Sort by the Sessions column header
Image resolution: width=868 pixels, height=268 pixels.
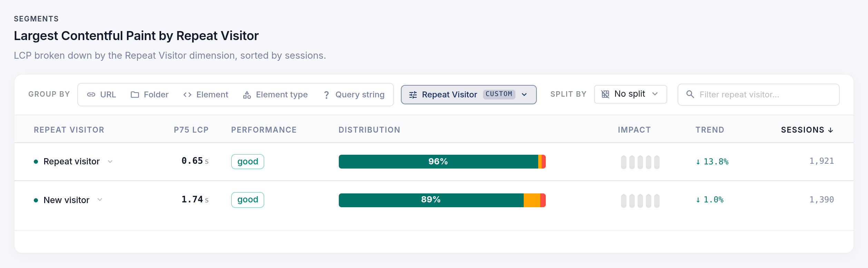pyautogui.click(x=807, y=130)
